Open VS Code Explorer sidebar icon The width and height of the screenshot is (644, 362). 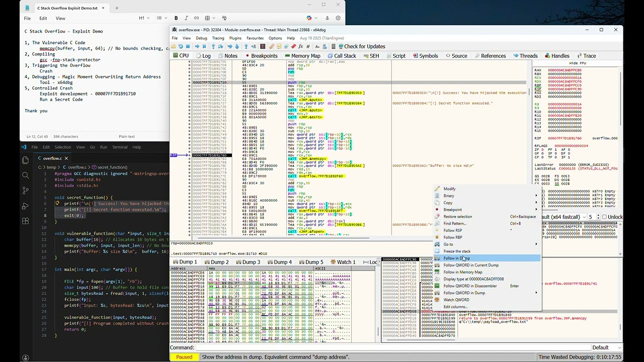tap(26, 160)
